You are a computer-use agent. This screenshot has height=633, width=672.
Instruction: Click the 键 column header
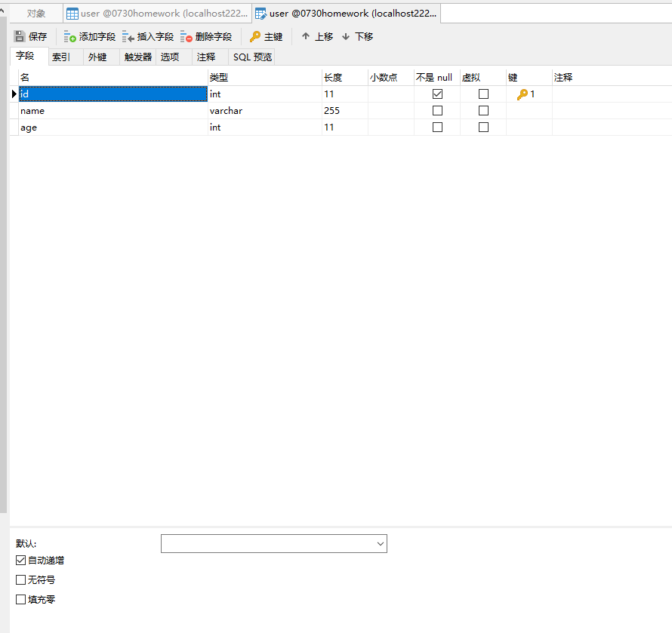[529, 78]
